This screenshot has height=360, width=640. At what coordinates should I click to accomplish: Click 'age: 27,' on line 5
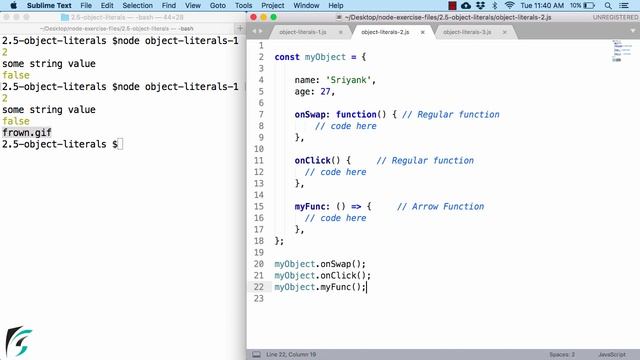tap(315, 91)
